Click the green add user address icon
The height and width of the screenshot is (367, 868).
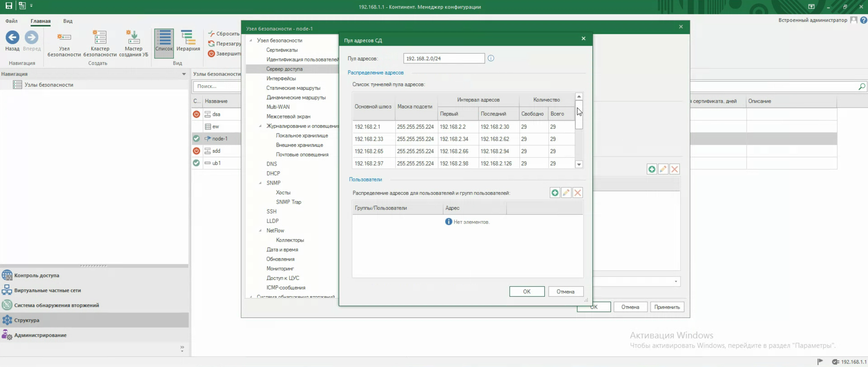click(x=555, y=193)
